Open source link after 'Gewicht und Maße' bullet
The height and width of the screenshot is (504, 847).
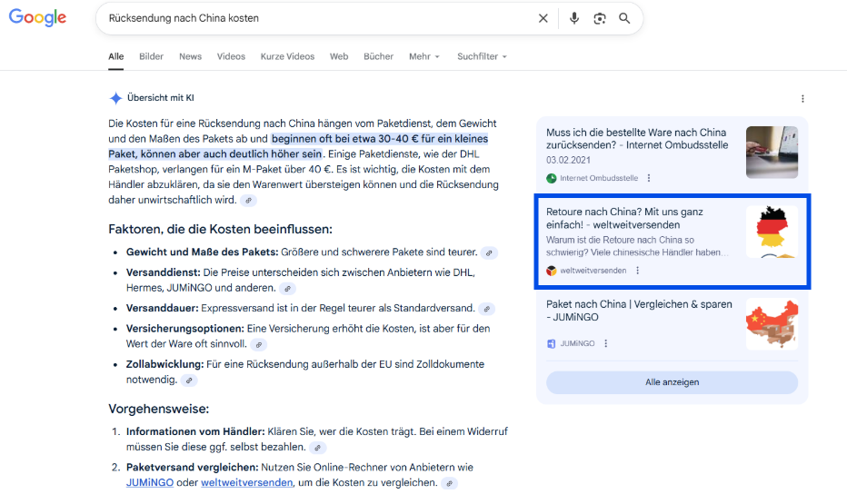point(489,252)
